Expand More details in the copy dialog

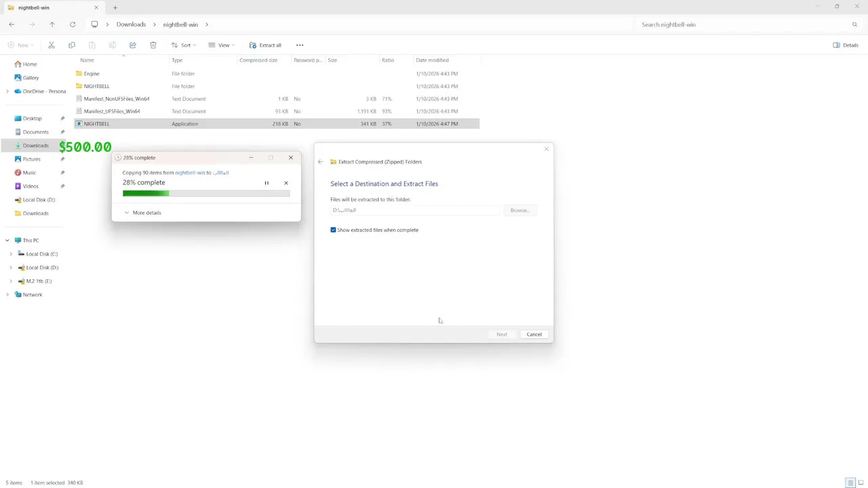(x=142, y=213)
